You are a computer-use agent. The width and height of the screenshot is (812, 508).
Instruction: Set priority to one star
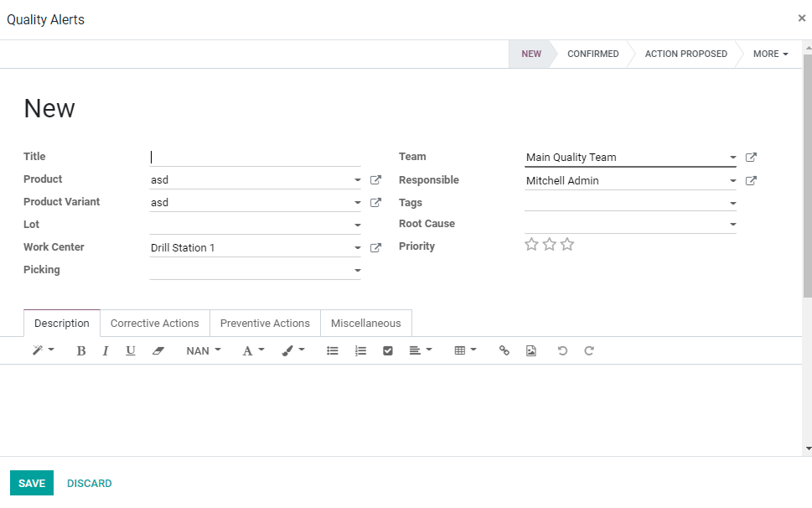coord(531,245)
